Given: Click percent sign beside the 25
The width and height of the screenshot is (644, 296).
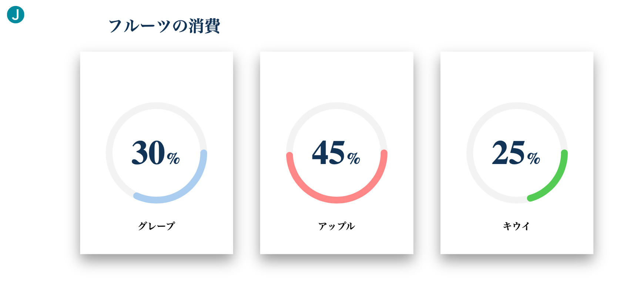Looking at the screenshot, I should (x=534, y=158).
